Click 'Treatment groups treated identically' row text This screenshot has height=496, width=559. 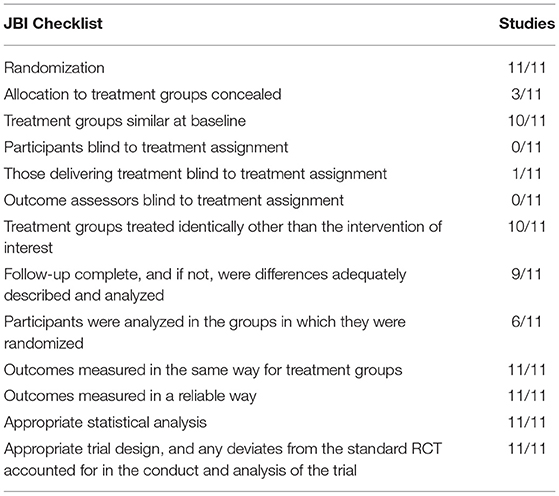(x=223, y=237)
